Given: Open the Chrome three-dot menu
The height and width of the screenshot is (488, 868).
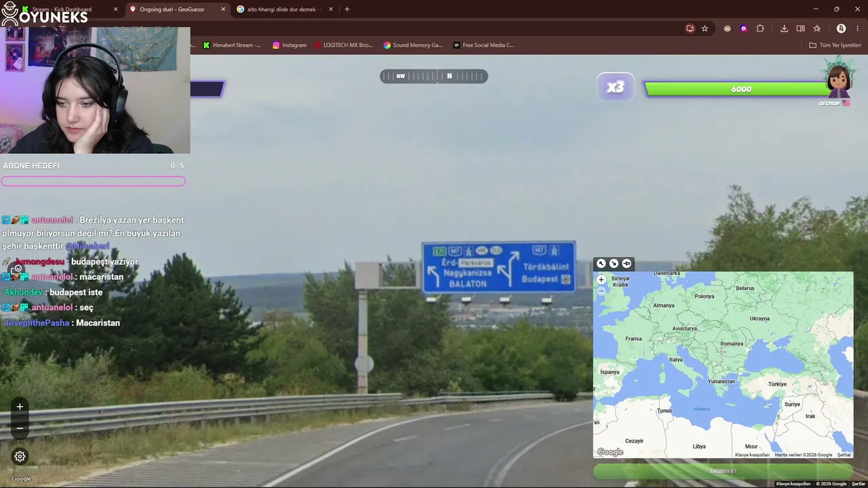Looking at the screenshot, I should [857, 28].
